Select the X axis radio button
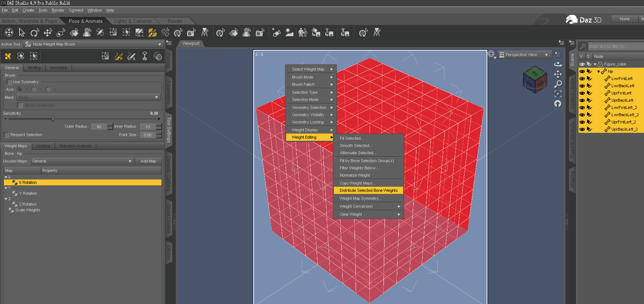The height and width of the screenshot is (304, 644). click(20, 89)
